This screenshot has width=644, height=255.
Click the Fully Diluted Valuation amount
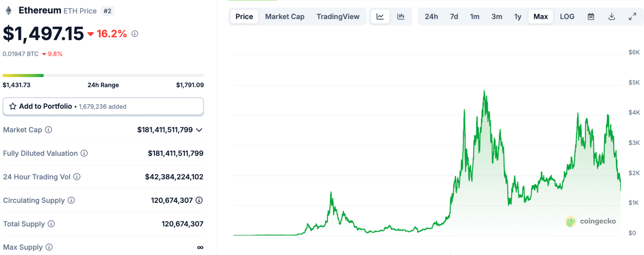tap(176, 153)
